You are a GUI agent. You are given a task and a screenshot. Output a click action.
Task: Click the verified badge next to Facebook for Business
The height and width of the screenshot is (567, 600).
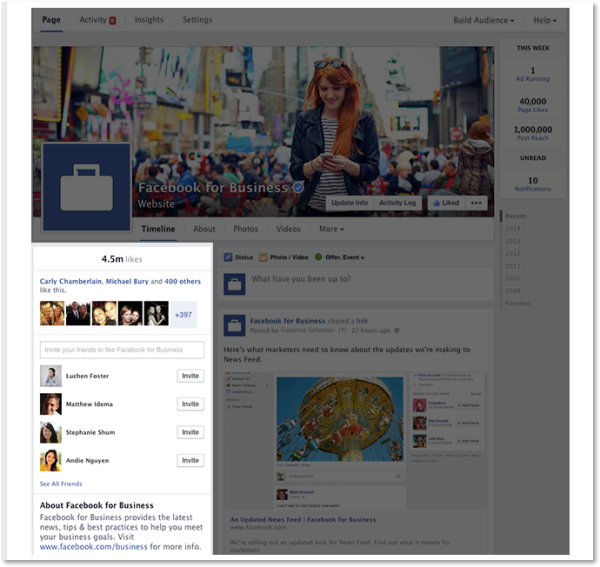(x=298, y=187)
